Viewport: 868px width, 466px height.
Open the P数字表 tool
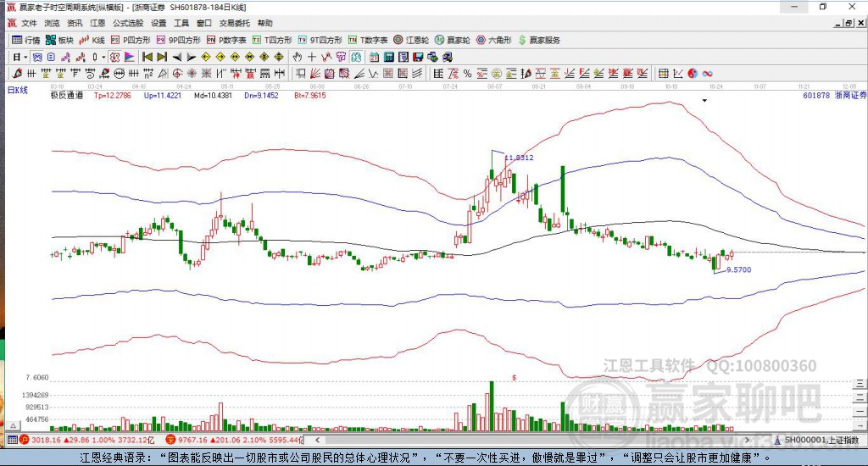(x=225, y=40)
